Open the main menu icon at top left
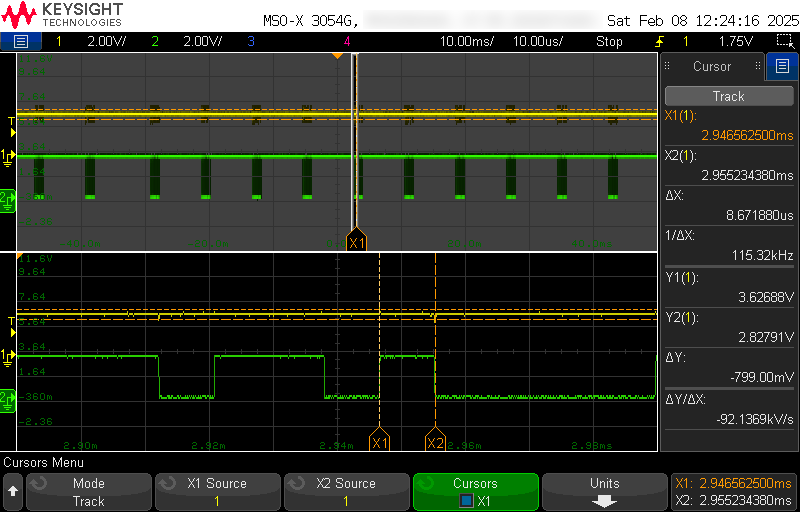This screenshot has height=512, width=800. click(21, 41)
